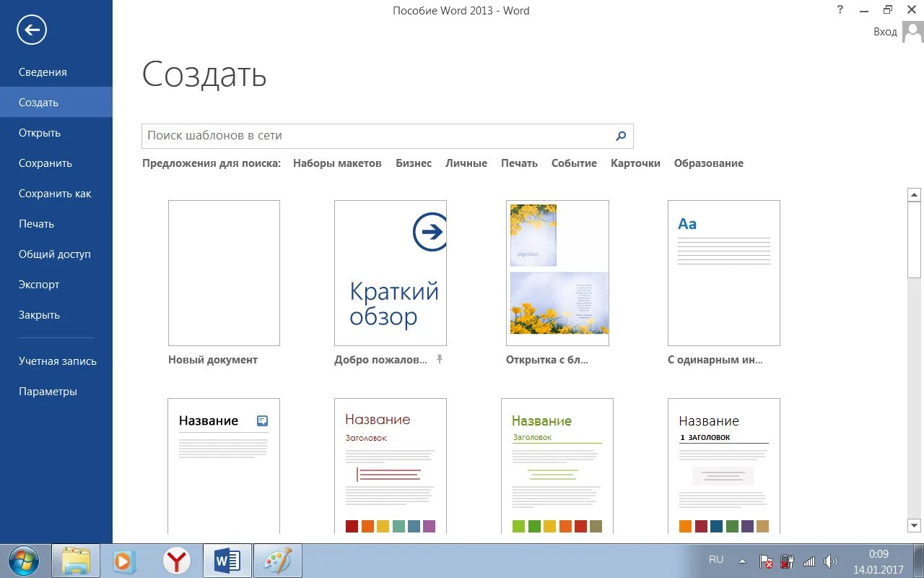The height and width of the screenshot is (578, 924).
Task: Search suggestion Печать link
Action: (519, 163)
